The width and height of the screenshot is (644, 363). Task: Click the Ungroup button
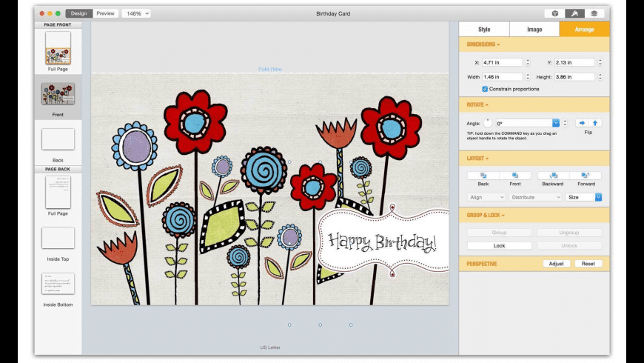coord(568,233)
